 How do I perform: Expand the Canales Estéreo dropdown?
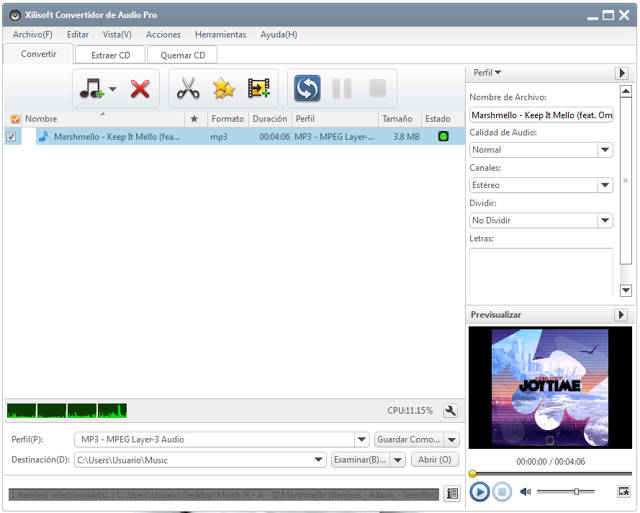[605, 185]
